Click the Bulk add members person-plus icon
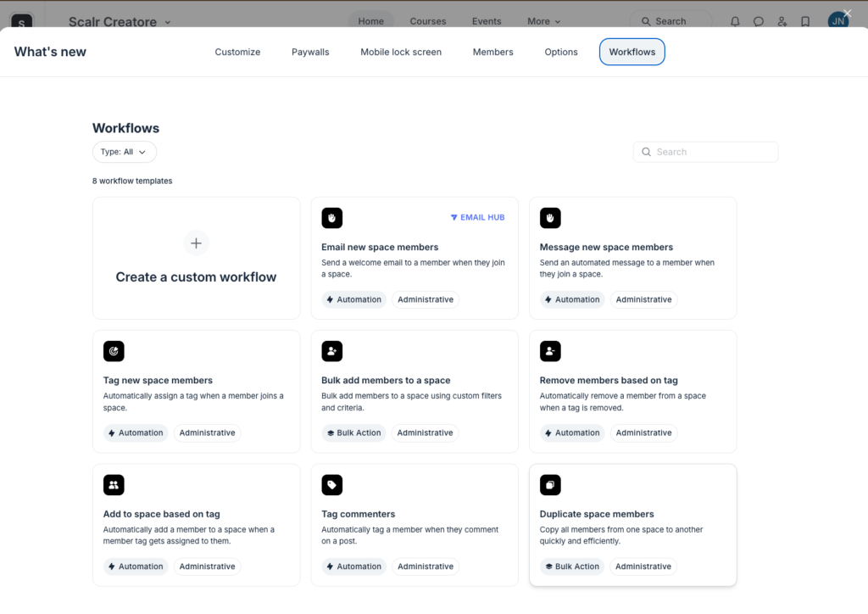 pyautogui.click(x=331, y=351)
